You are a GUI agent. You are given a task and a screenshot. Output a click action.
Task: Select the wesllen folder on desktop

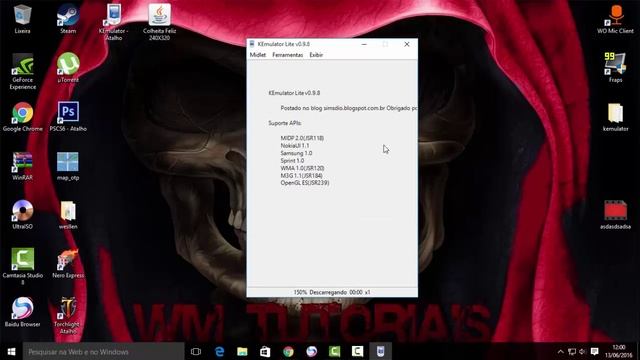click(x=68, y=215)
